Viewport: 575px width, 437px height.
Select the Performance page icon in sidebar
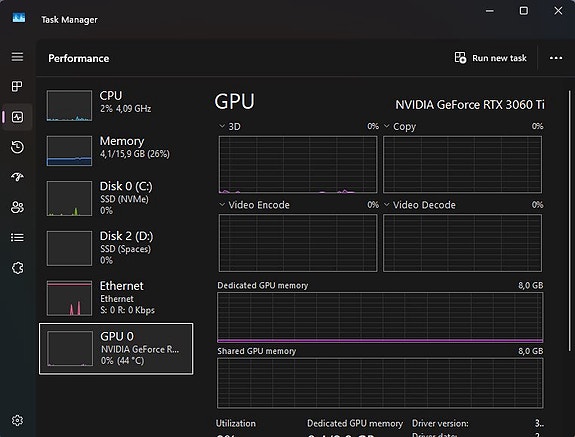(17, 117)
